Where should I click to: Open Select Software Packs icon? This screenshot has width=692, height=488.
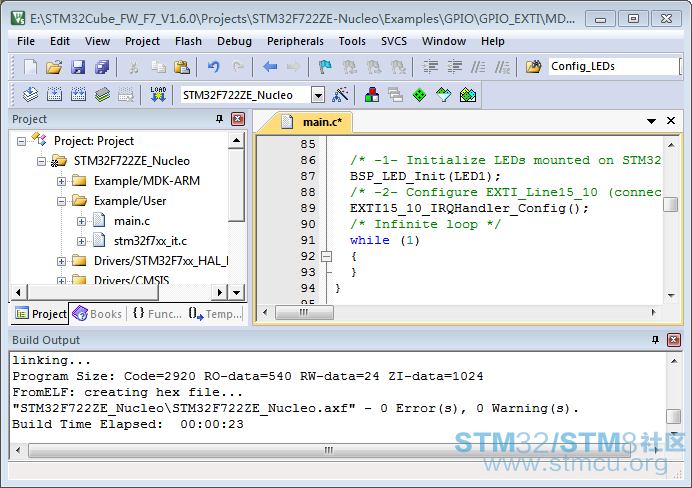[x=444, y=95]
